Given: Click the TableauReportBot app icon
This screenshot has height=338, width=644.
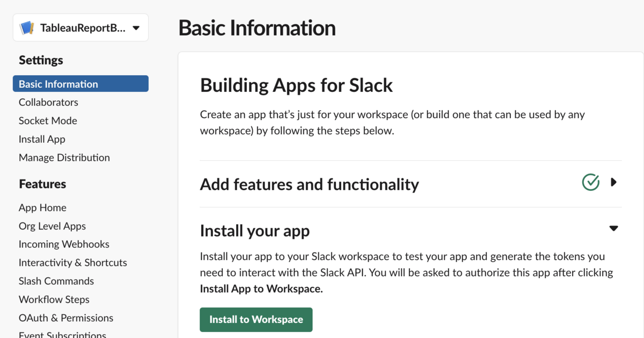Looking at the screenshot, I should point(27,27).
